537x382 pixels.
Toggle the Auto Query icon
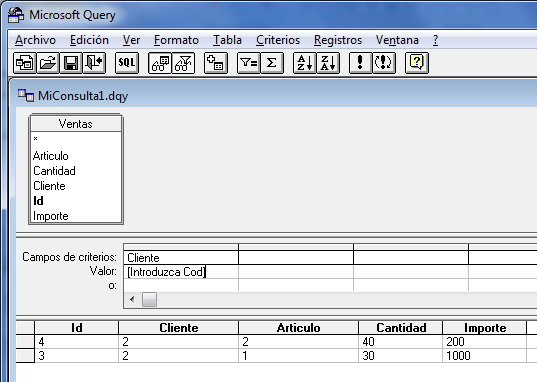(x=384, y=63)
